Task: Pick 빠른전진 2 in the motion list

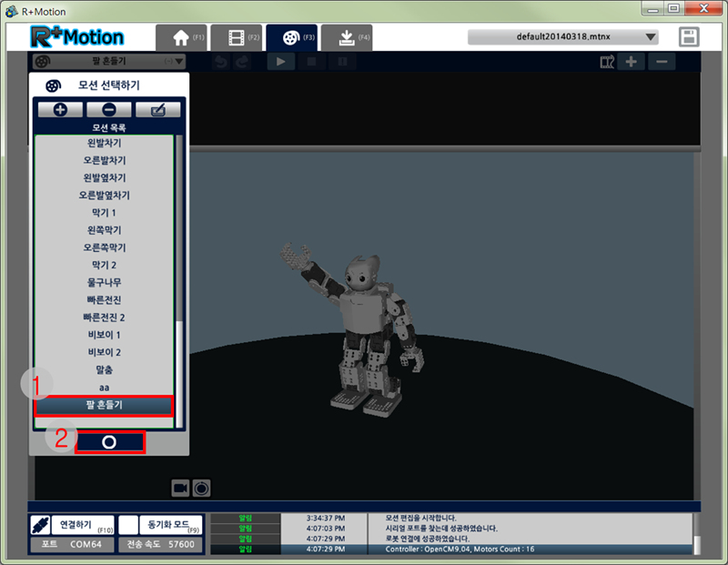Action: [105, 318]
